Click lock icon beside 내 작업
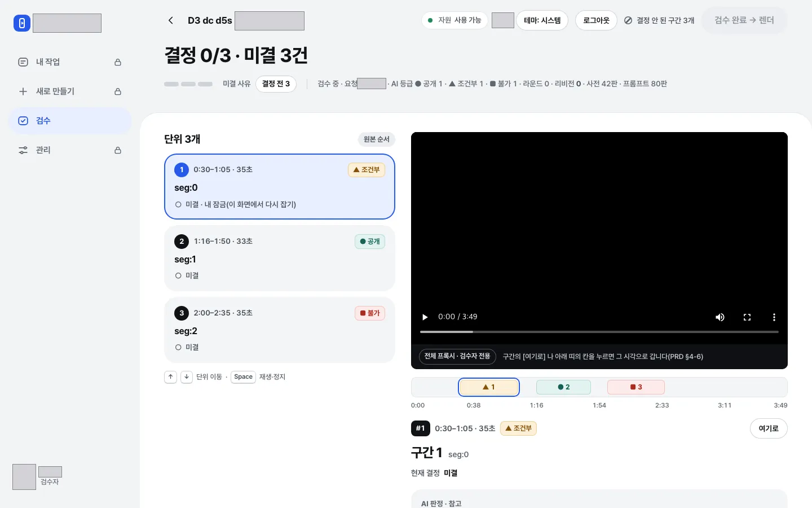The width and height of the screenshot is (812, 508). [x=118, y=62]
